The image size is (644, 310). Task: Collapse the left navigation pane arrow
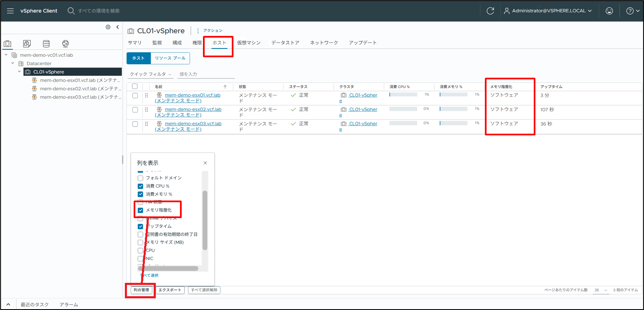pyautogui.click(x=117, y=27)
